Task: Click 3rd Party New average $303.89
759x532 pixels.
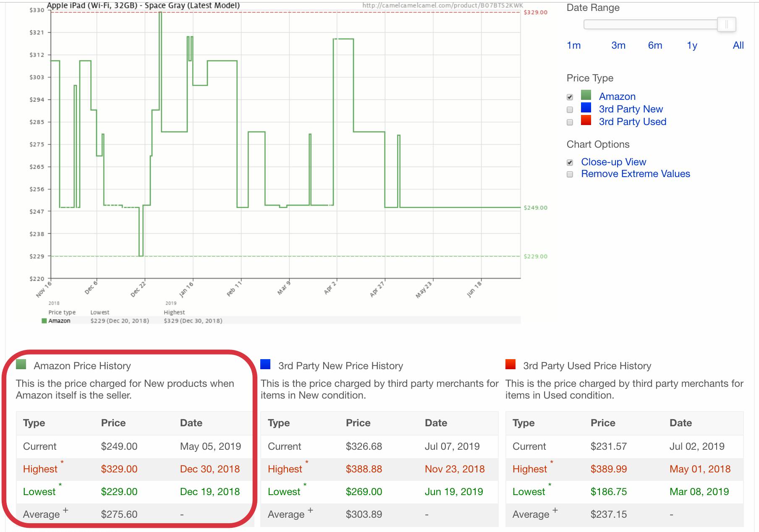Action: pos(364,514)
